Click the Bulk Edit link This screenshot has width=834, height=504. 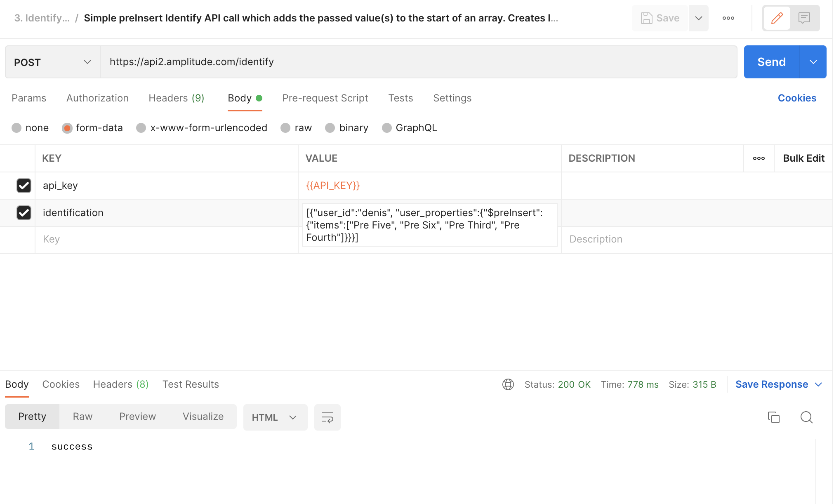click(x=803, y=158)
